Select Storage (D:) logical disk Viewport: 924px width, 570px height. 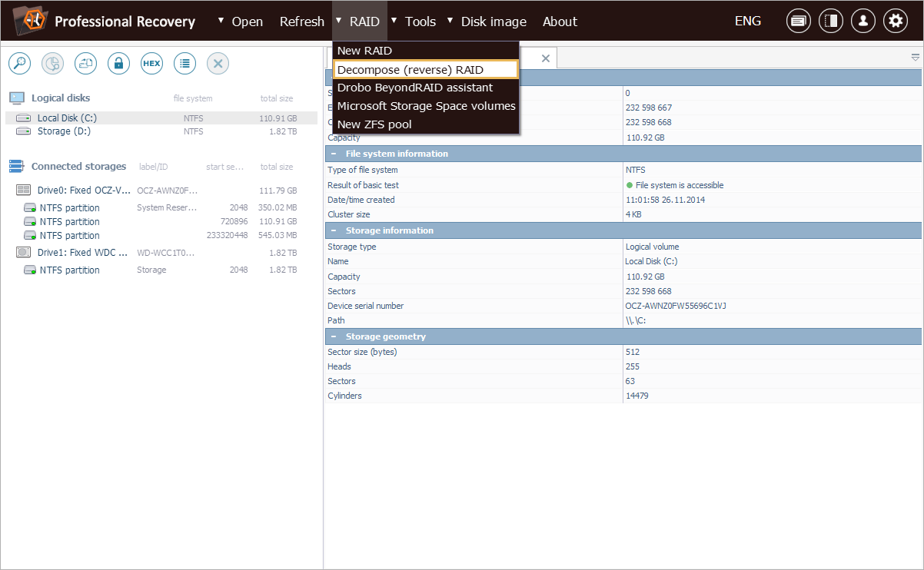161,131
